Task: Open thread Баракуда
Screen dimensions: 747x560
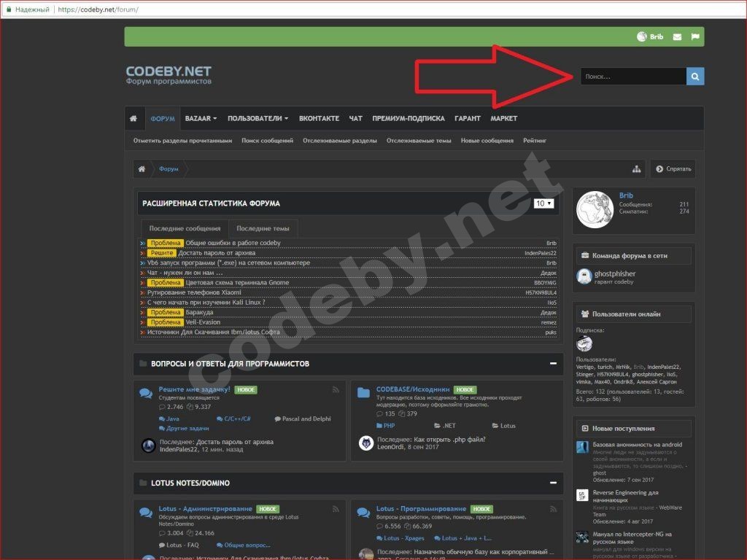Action: [199, 312]
